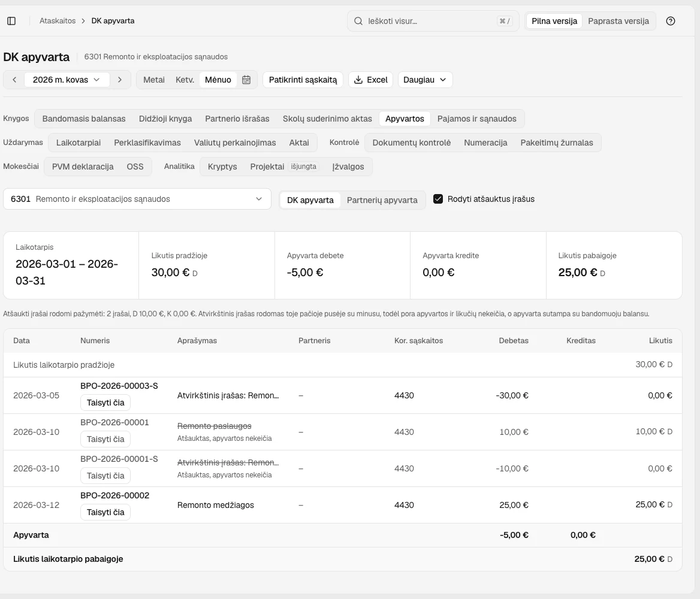700x599 pixels.
Task: Open Pakeitimų žurnalas tab
Action: pos(557,143)
